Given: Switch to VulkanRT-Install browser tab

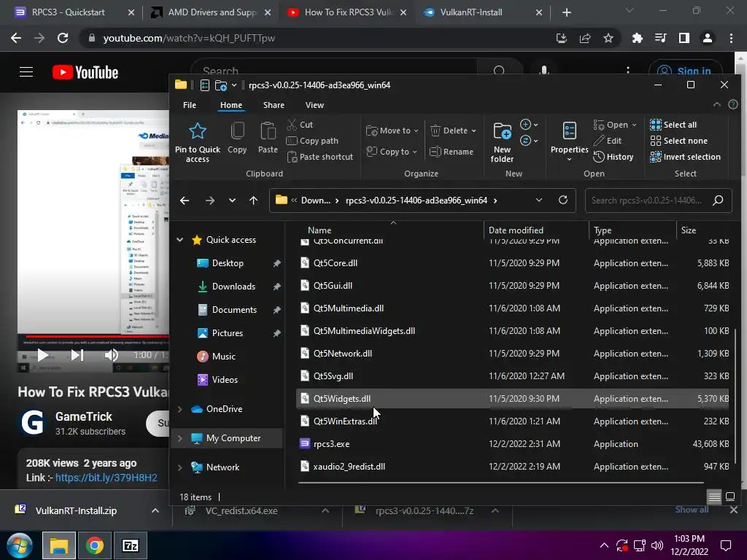Looking at the screenshot, I should pyautogui.click(x=483, y=12).
